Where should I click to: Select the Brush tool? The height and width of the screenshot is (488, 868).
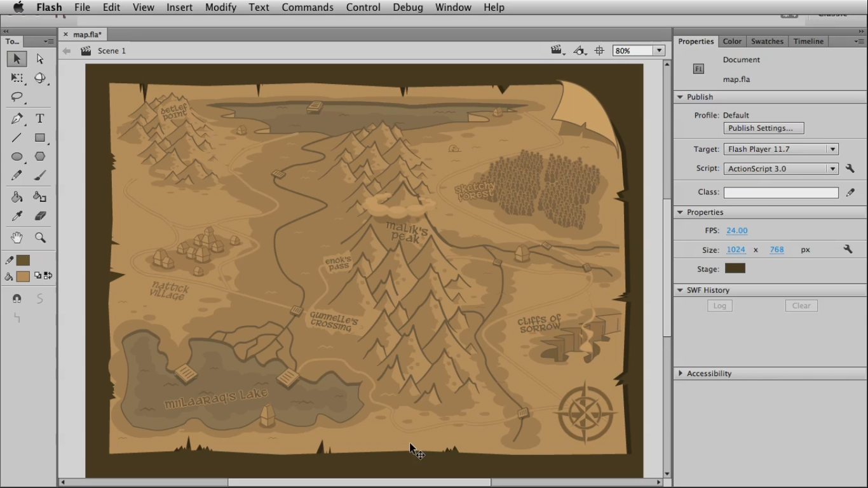[39, 176]
